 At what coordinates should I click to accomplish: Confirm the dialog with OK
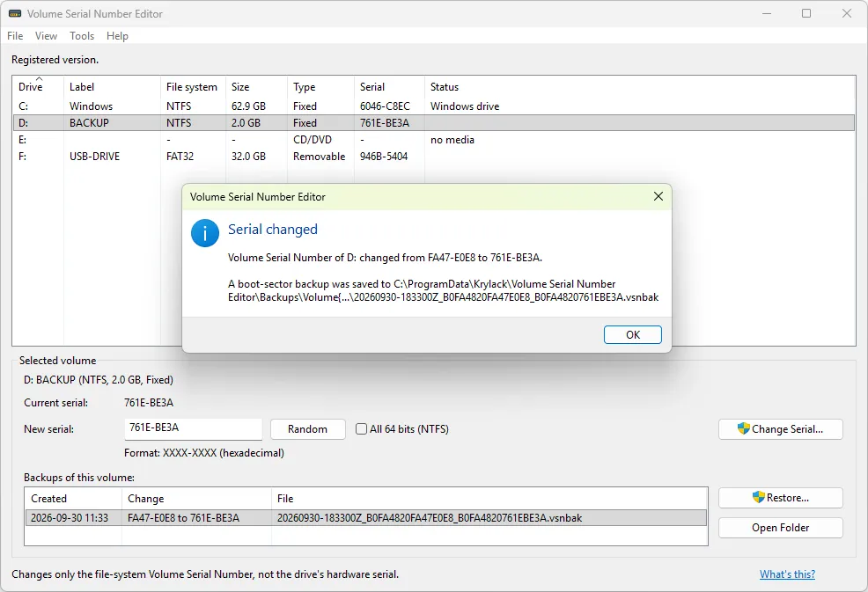(633, 335)
